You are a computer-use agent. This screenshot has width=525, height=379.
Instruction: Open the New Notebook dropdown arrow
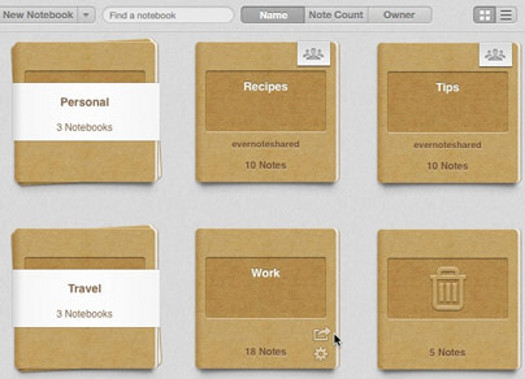pyautogui.click(x=86, y=15)
